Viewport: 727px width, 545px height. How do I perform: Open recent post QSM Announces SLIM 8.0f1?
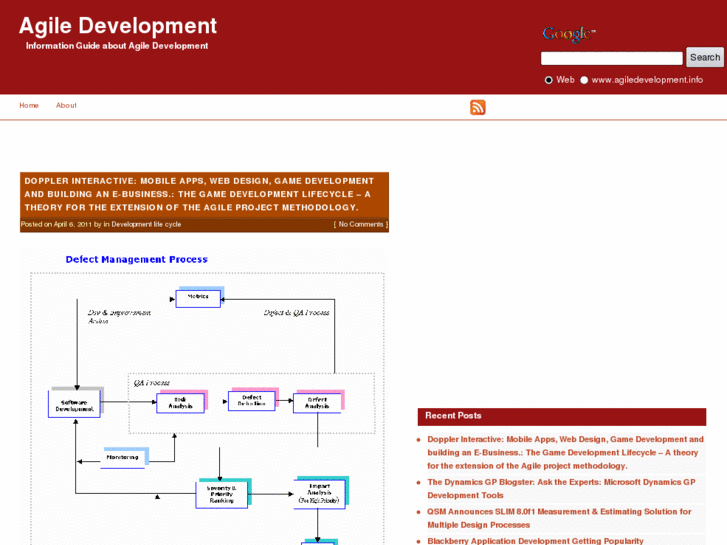coord(559,518)
